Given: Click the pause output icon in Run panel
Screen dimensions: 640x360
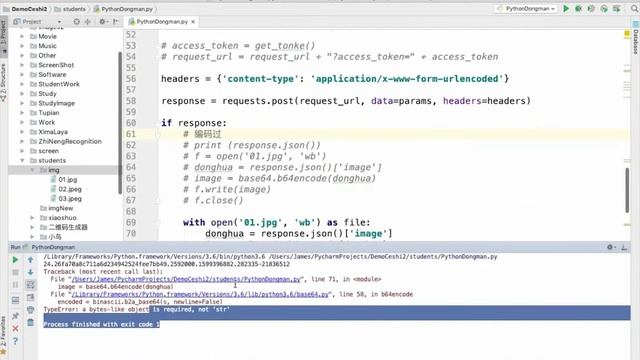Looking at the screenshot, I should [15, 285].
